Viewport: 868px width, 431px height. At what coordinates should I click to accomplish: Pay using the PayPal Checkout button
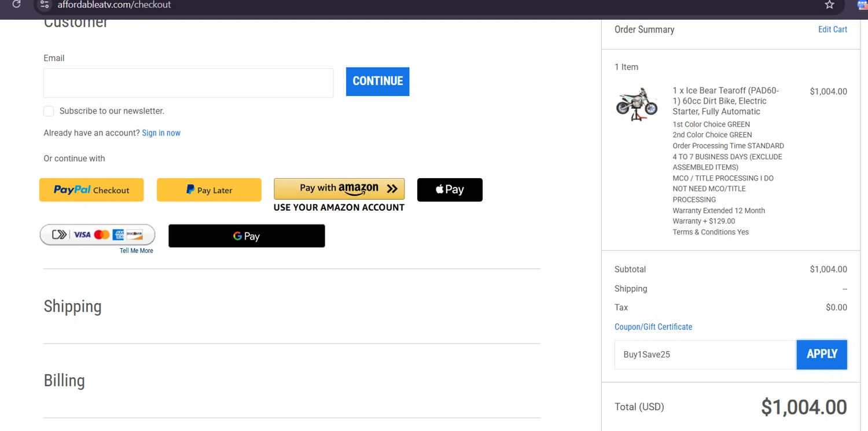click(91, 190)
